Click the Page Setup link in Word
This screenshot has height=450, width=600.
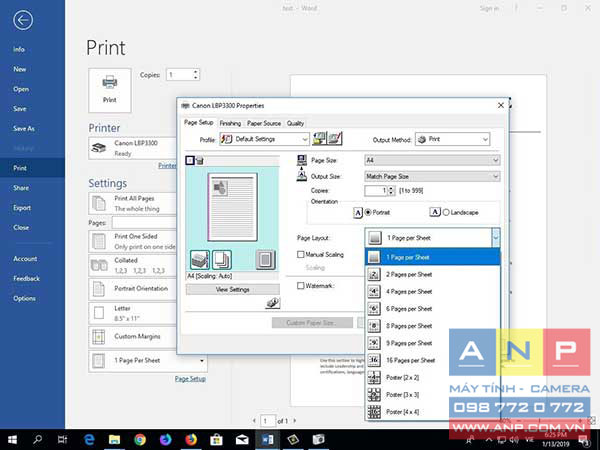point(190,379)
